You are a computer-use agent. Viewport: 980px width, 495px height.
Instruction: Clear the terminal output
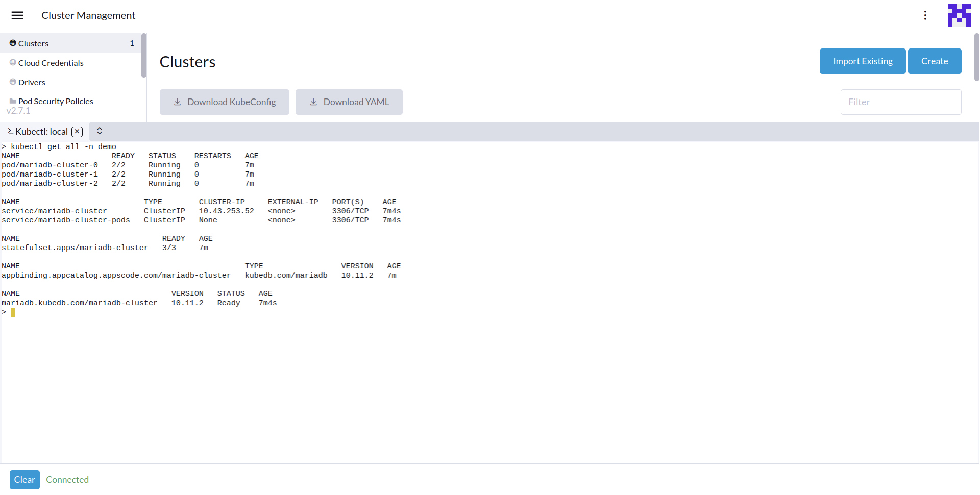(x=24, y=480)
